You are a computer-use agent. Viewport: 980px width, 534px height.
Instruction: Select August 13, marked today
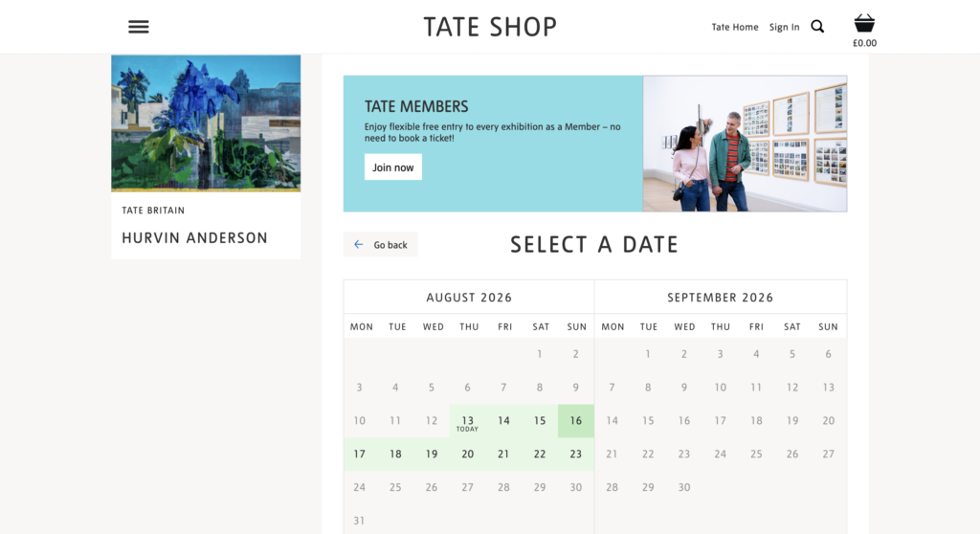[x=467, y=421]
